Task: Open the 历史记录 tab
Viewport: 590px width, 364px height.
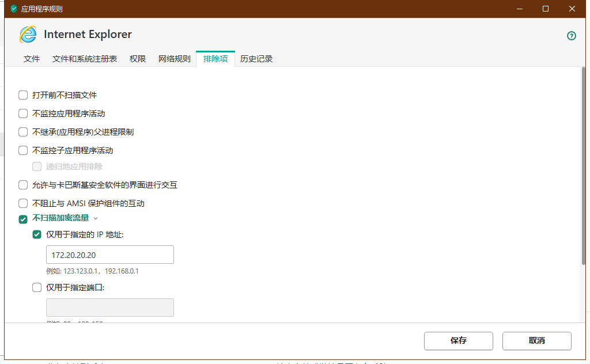Action: pyautogui.click(x=256, y=59)
